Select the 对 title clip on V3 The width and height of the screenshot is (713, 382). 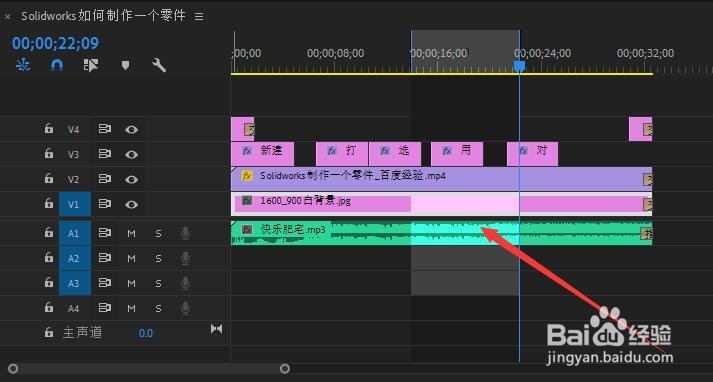point(532,154)
